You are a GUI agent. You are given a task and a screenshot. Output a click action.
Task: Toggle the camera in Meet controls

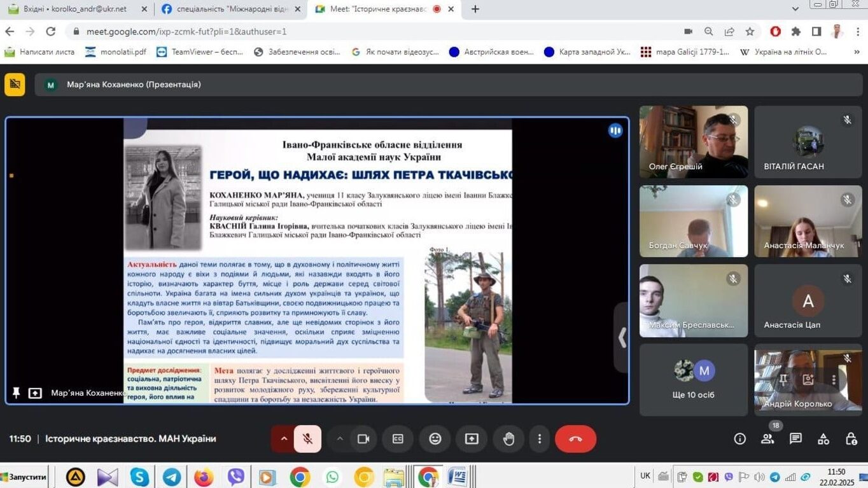coord(363,439)
